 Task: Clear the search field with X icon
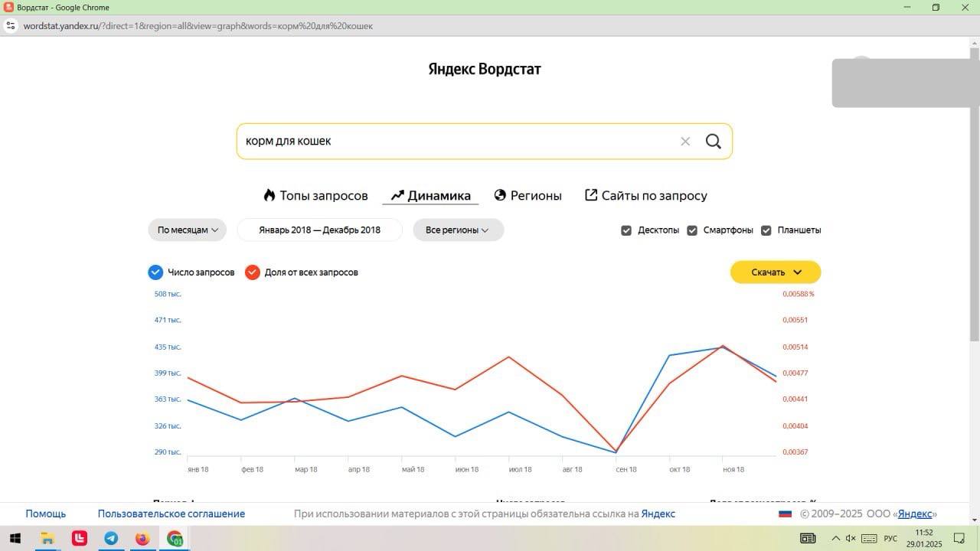click(685, 142)
